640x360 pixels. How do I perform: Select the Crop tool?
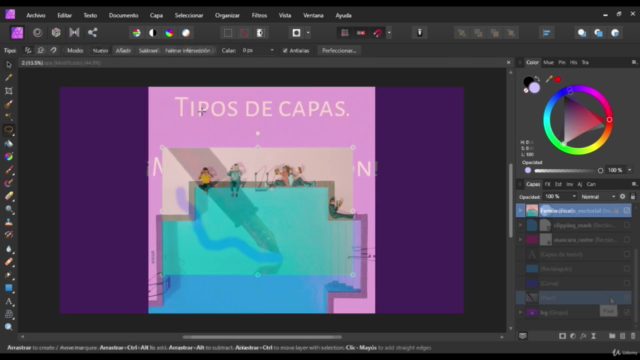[x=9, y=91]
